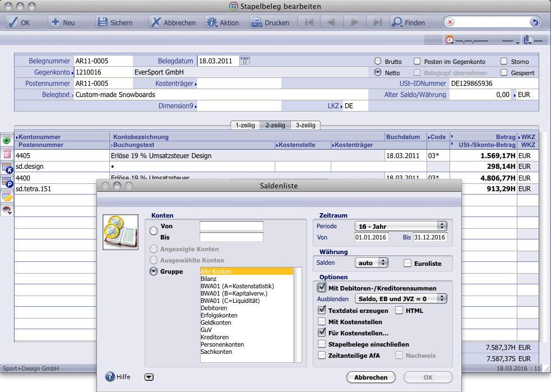Click Kostenträger lookup arrow in header
551x392 pixels.
click(196, 84)
